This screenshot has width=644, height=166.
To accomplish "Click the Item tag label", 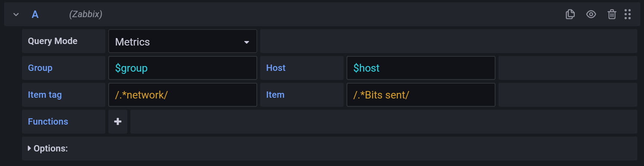I will click(x=45, y=95).
